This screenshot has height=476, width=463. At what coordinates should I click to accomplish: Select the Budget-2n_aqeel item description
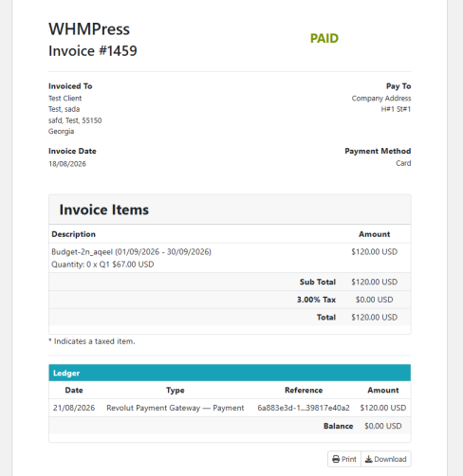(x=131, y=252)
